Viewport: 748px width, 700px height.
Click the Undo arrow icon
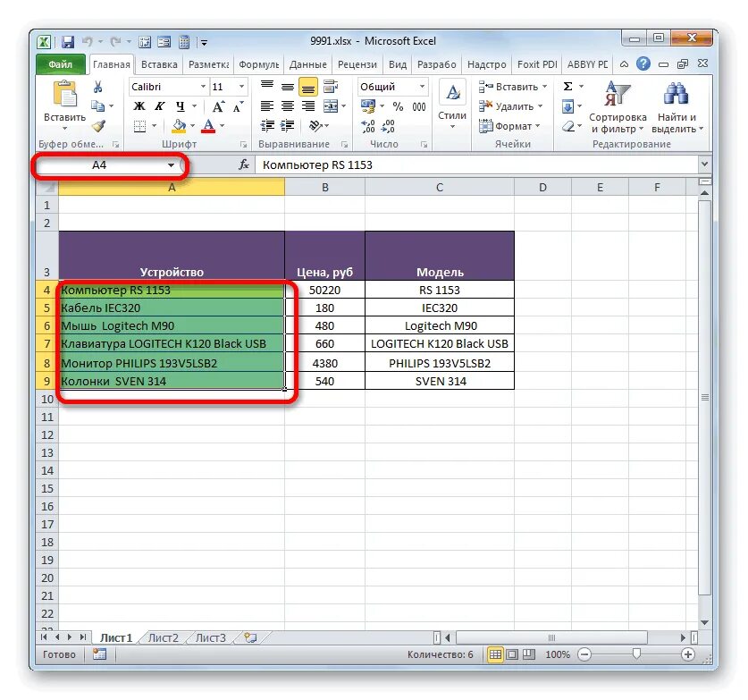click(x=88, y=42)
